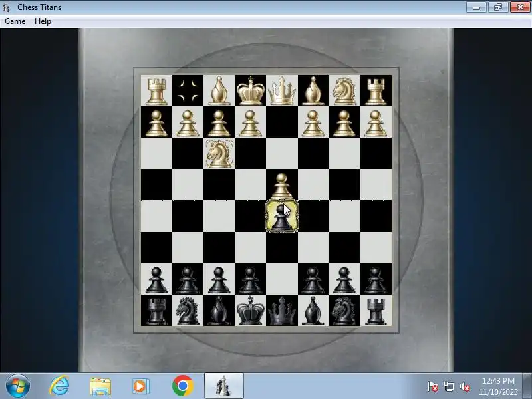The height and width of the screenshot is (399, 532).
Task: Select the black bishop beside the black king
Action: tap(219, 310)
